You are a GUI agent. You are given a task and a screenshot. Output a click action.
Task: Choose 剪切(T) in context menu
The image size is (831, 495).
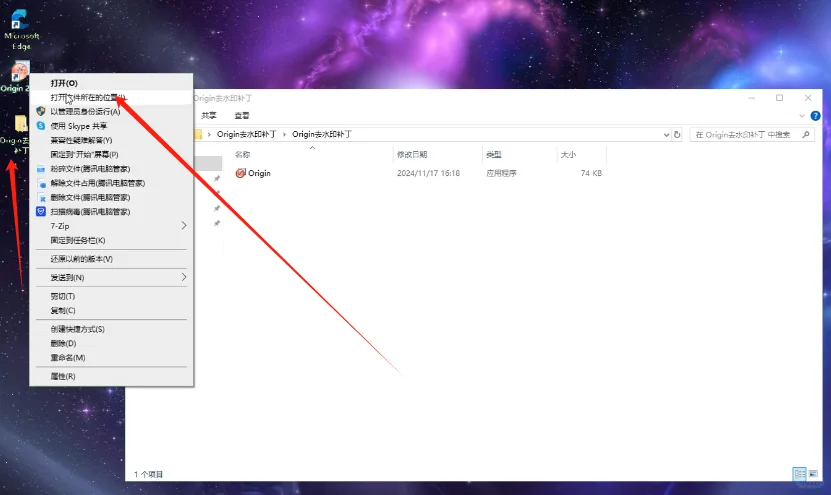111,296
